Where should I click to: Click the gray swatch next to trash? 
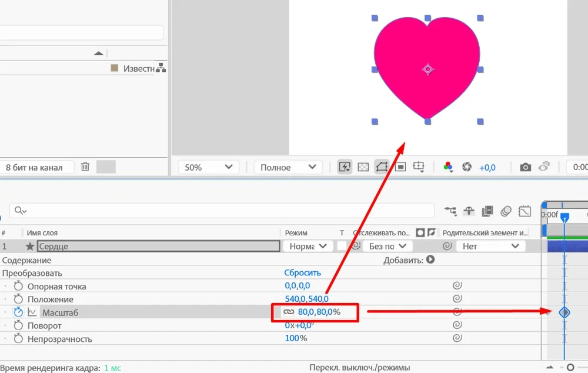pyautogui.click(x=106, y=166)
